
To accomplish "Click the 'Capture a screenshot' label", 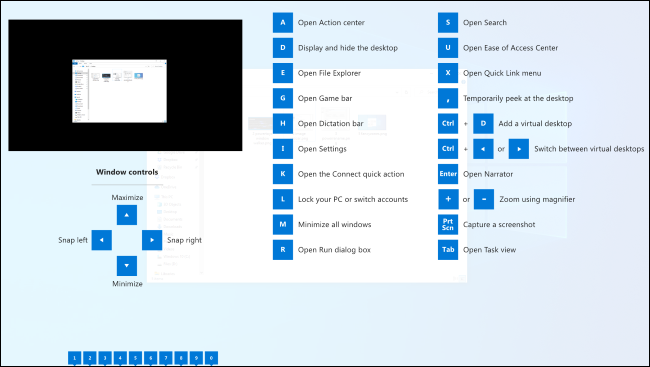I will coord(499,225).
